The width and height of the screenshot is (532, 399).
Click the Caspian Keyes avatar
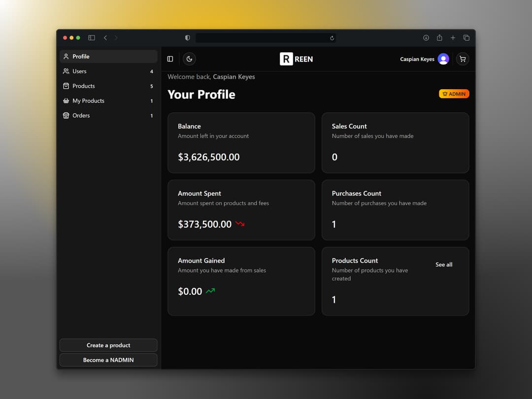443,59
